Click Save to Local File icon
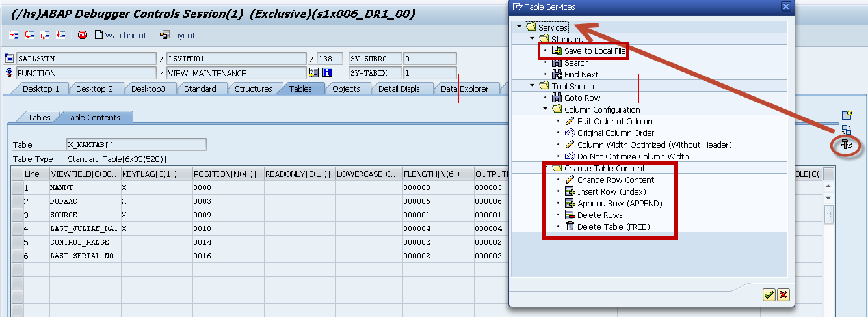868x317 pixels. point(557,51)
